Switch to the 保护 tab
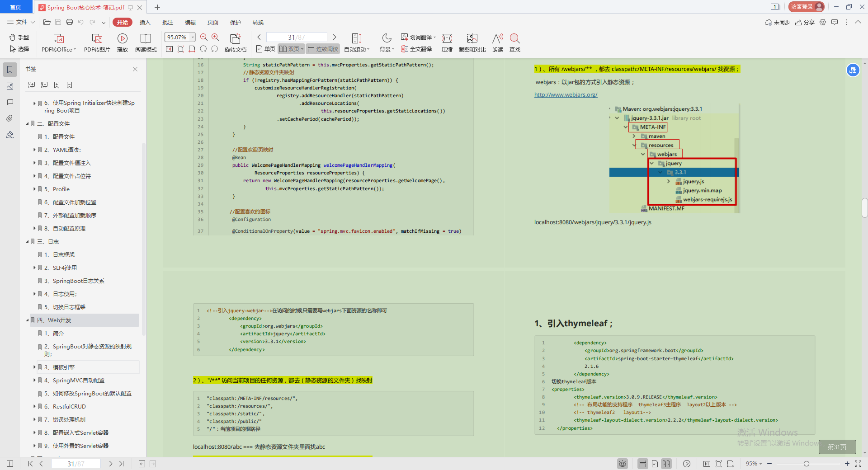 [235, 22]
